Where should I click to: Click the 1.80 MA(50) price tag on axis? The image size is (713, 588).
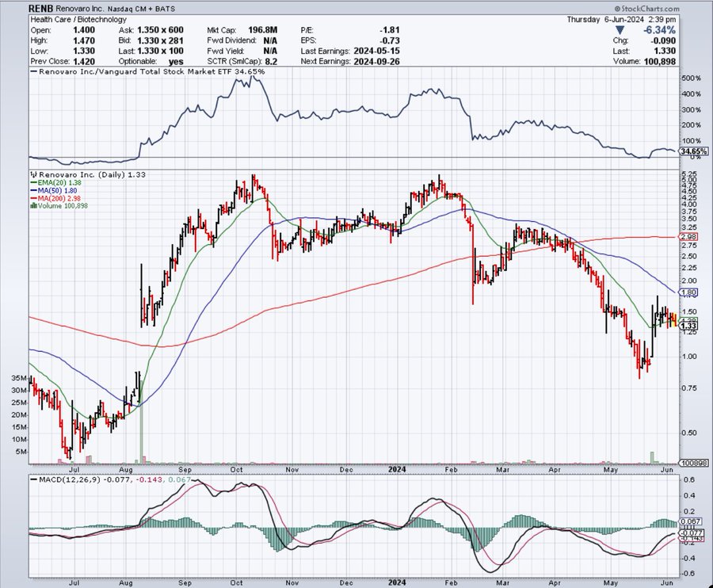click(x=689, y=292)
